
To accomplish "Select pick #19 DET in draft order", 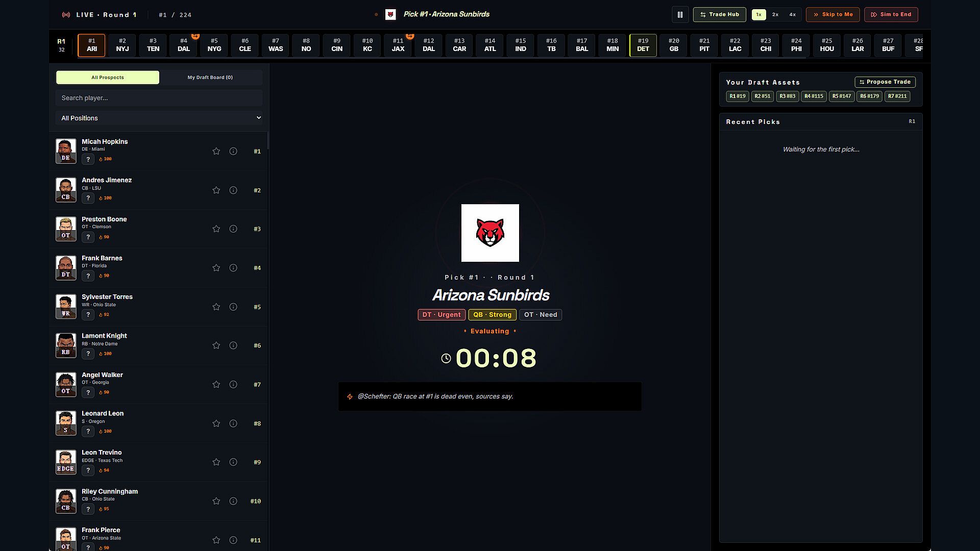I will click(643, 45).
